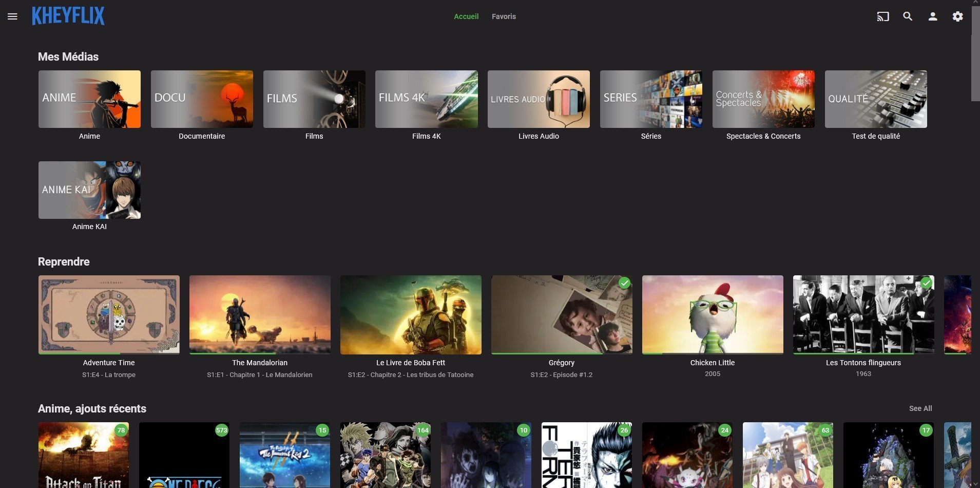Click S1:E1 - Chapitre 1 - Le Mandalorien subtitle
The width and height of the screenshot is (980, 488).
260,374
